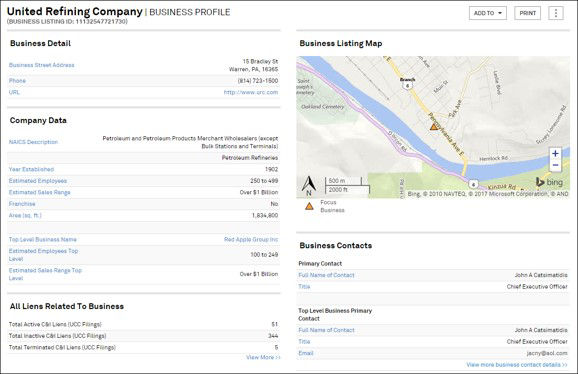Select phone number (814) 723-1500
578x374 pixels.
click(x=258, y=81)
